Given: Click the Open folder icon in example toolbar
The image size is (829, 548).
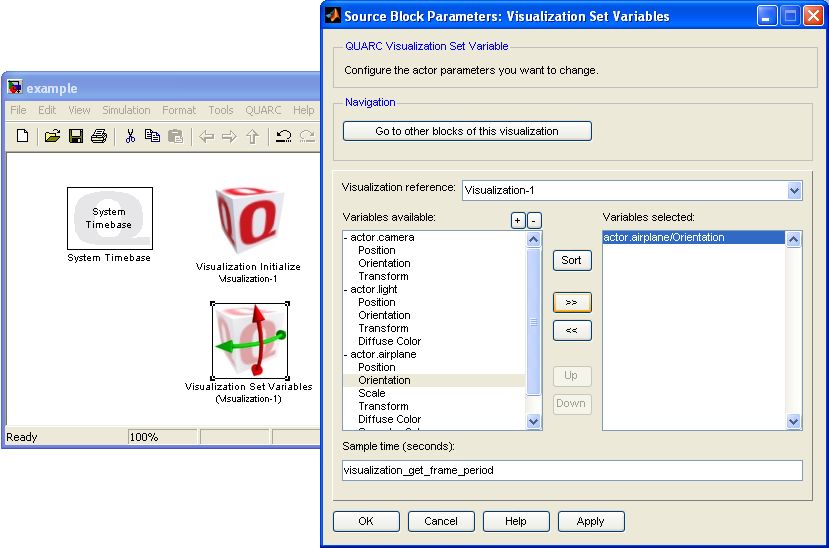Looking at the screenshot, I should 52,136.
